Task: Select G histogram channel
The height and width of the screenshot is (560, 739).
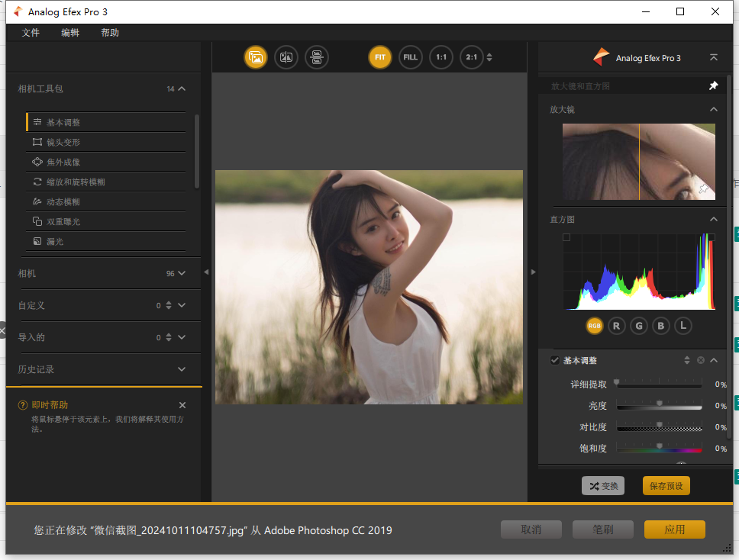Action: [x=639, y=326]
